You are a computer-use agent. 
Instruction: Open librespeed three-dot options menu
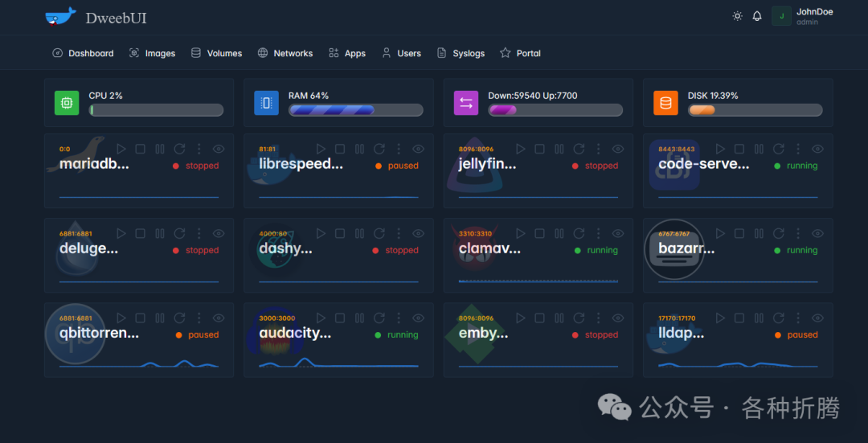pyautogui.click(x=399, y=149)
